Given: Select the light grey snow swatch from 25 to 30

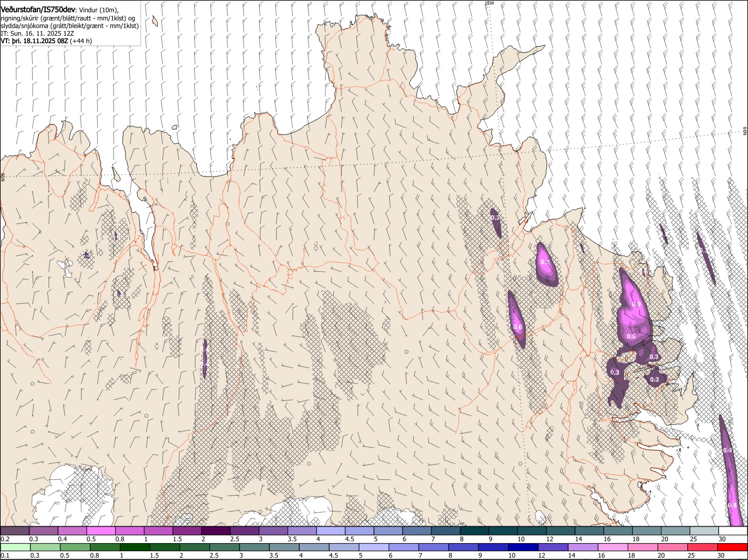Looking at the screenshot, I should 705,531.
